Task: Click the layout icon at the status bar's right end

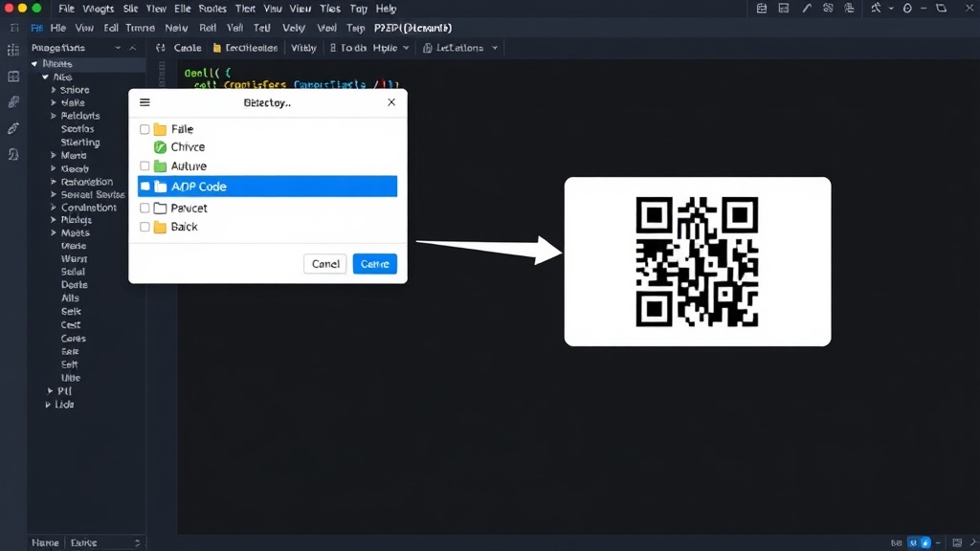Action: coord(957,543)
